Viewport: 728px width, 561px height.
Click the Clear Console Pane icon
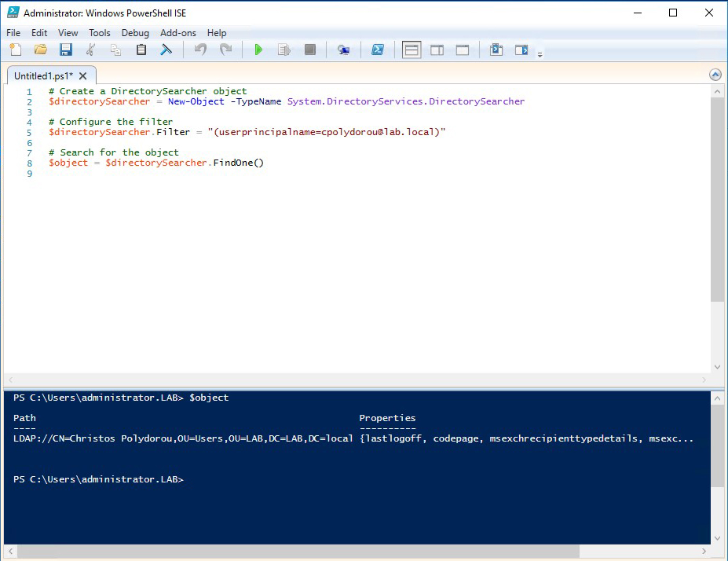coord(166,49)
